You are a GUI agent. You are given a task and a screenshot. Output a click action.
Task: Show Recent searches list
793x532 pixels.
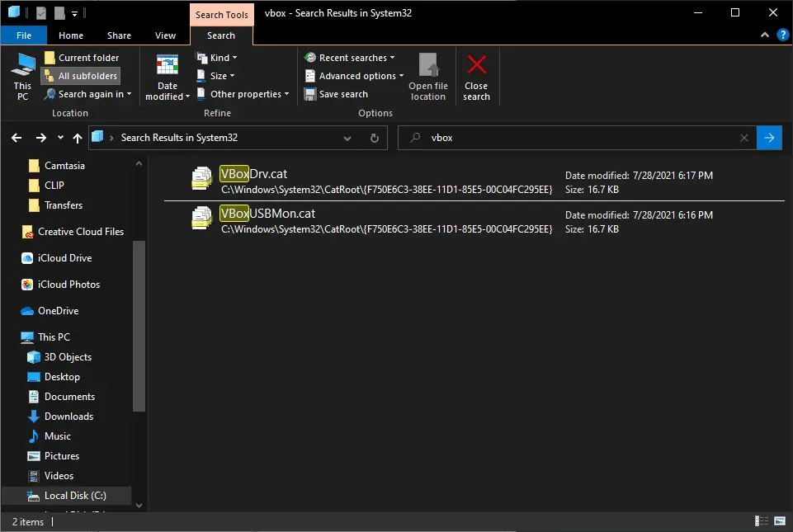click(x=350, y=58)
